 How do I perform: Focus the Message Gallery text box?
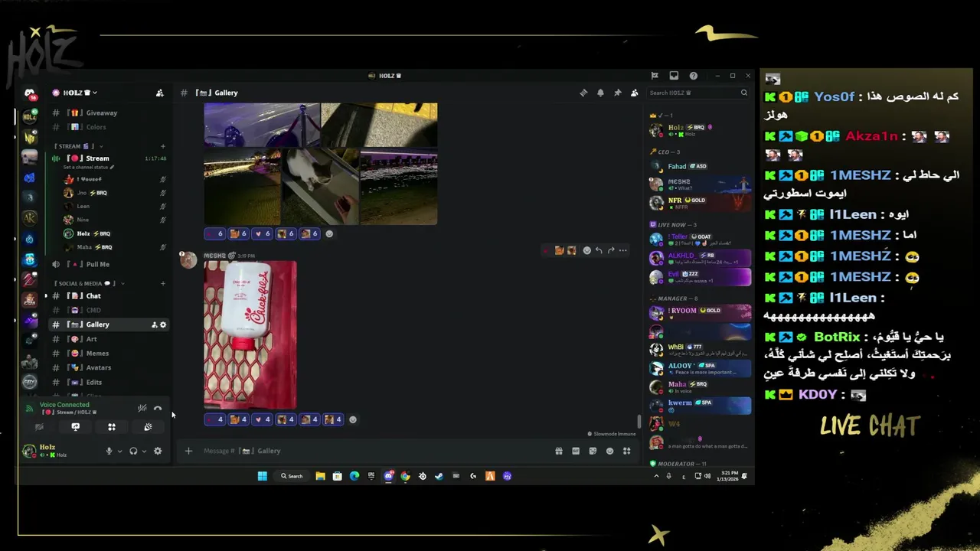pyautogui.click(x=375, y=451)
